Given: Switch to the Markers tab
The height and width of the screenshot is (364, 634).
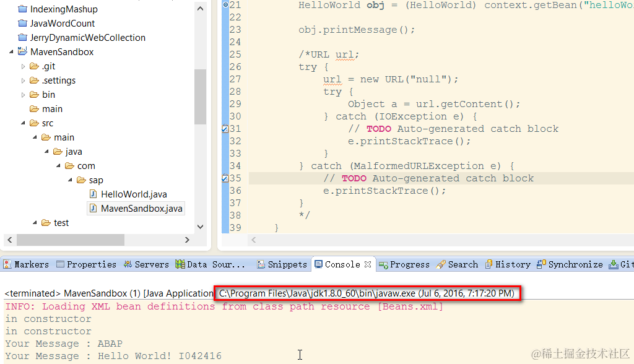Looking at the screenshot, I should point(26,264).
